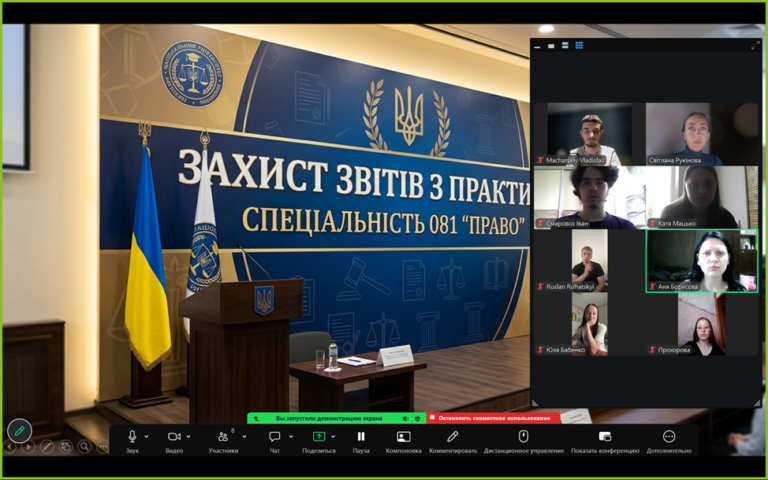Select Аня Борисова video tile

(x=702, y=261)
